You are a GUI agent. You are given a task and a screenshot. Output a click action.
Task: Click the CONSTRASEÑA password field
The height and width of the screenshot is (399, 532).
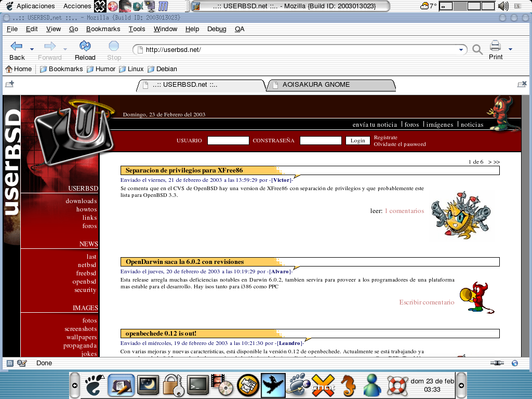pos(321,140)
